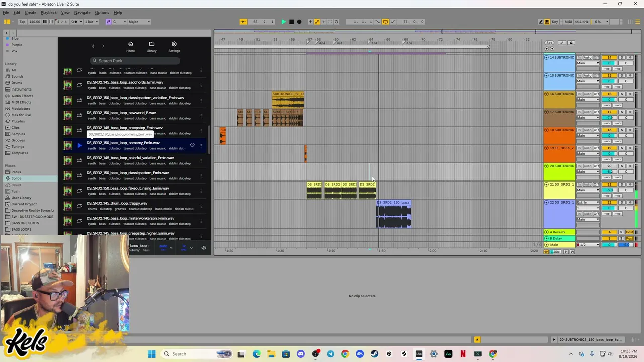This screenshot has width=644, height=362.
Task: Solo the B Delay return track
Action: tap(621, 239)
